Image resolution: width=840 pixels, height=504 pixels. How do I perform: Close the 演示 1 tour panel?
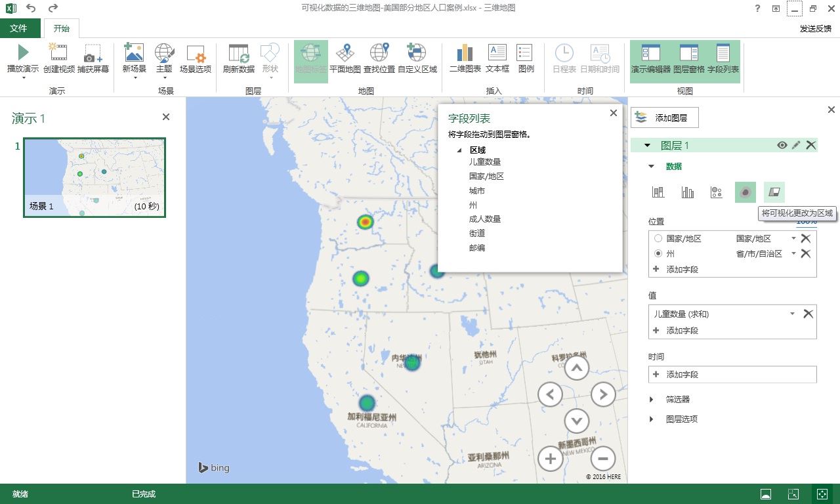(166, 117)
